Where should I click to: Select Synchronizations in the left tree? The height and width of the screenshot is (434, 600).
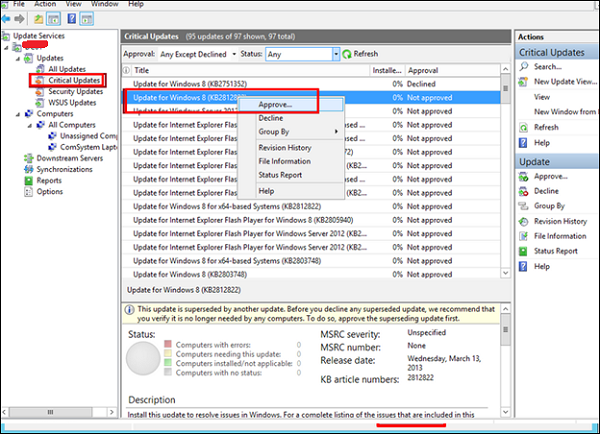65,169
